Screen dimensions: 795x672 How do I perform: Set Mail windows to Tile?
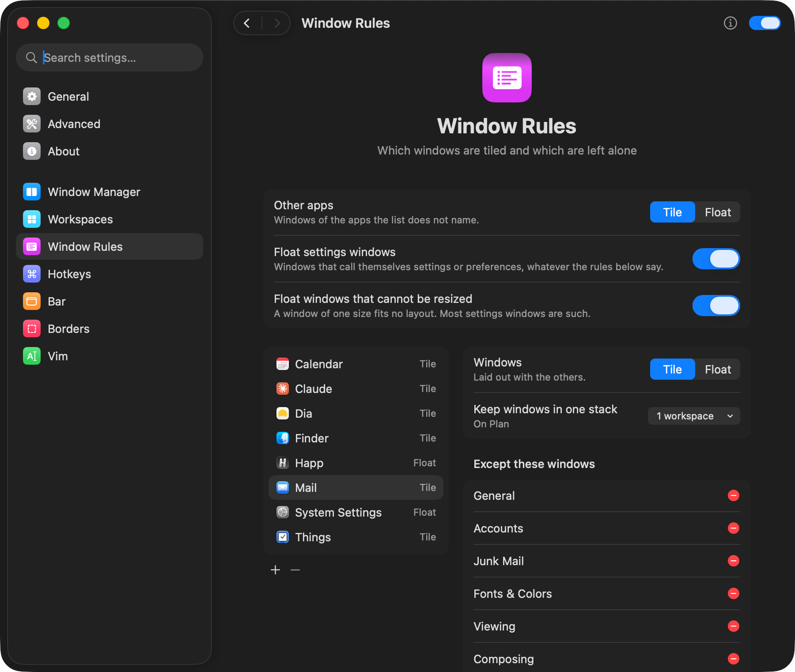coord(672,370)
